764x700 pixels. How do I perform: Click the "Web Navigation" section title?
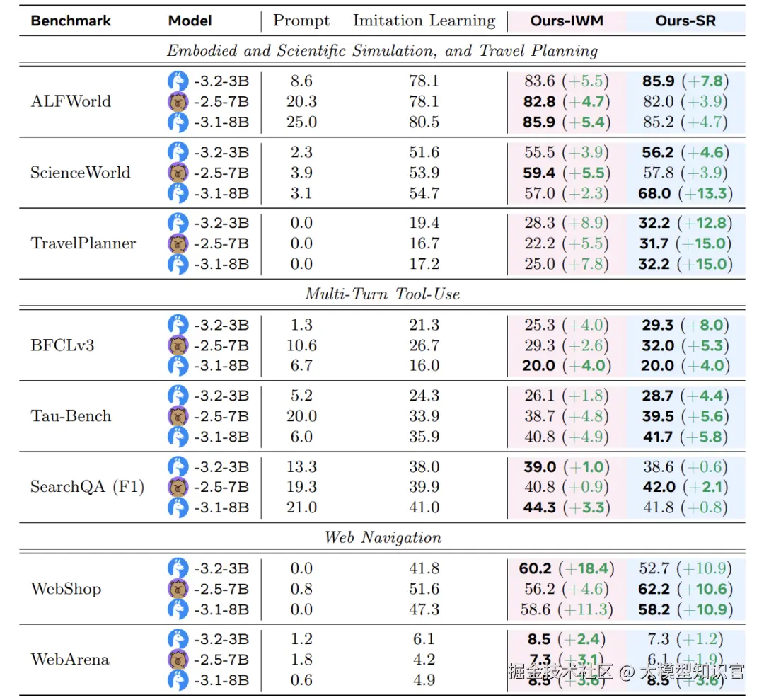pyautogui.click(x=383, y=537)
